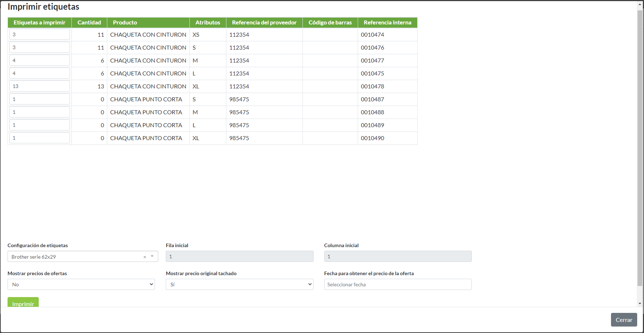Expand Mostrar precios de ofertas dropdown
The height and width of the screenshot is (333, 644).
click(x=81, y=285)
